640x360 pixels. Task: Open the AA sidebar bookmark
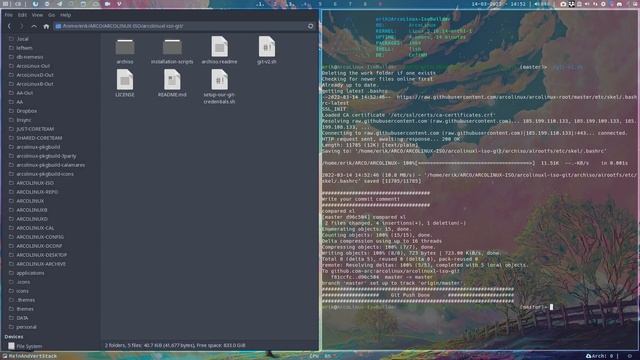(x=20, y=102)
